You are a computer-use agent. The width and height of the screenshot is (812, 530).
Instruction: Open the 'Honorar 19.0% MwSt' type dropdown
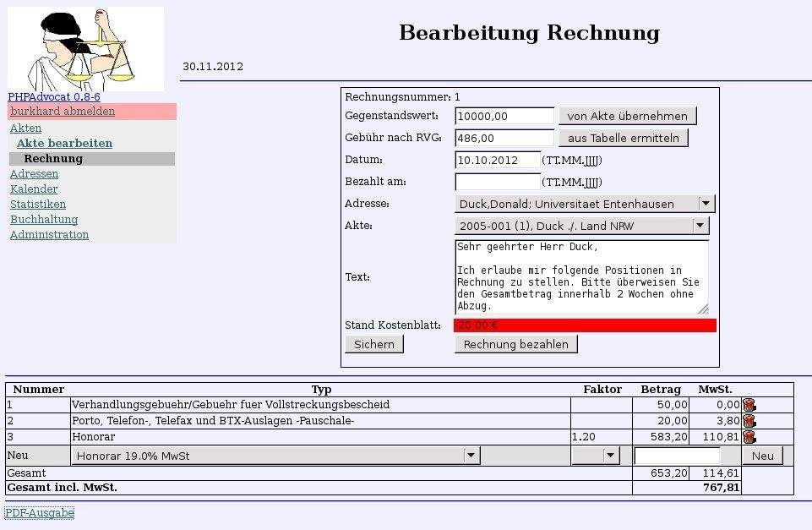tap(471, 455)
